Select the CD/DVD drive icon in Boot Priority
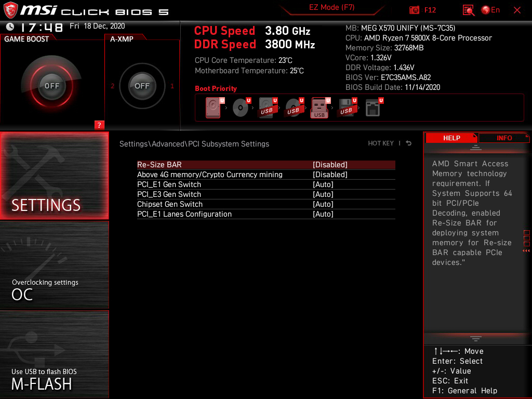The image size is (532, 399). pyautogui.click(x=240, y=108)
